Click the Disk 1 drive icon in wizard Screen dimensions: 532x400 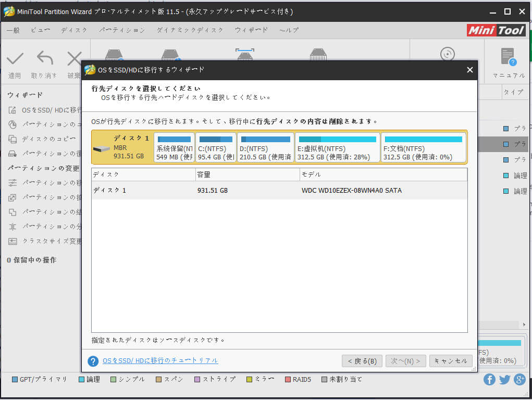102,149
